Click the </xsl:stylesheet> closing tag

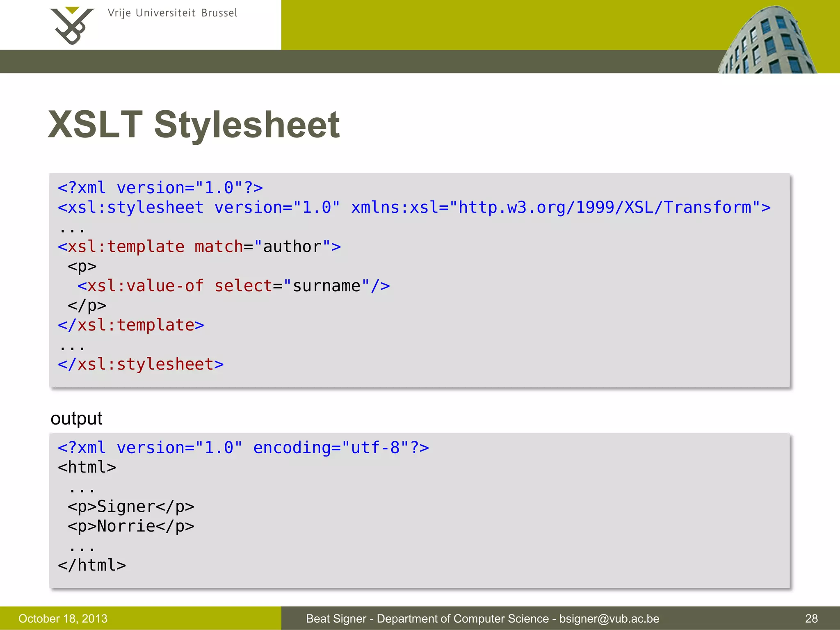141,364
